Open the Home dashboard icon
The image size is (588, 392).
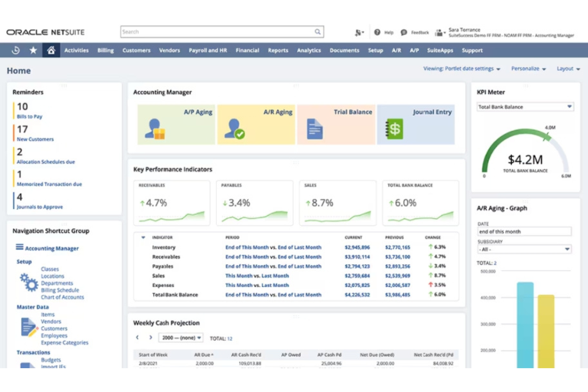(x=50, y=50)
